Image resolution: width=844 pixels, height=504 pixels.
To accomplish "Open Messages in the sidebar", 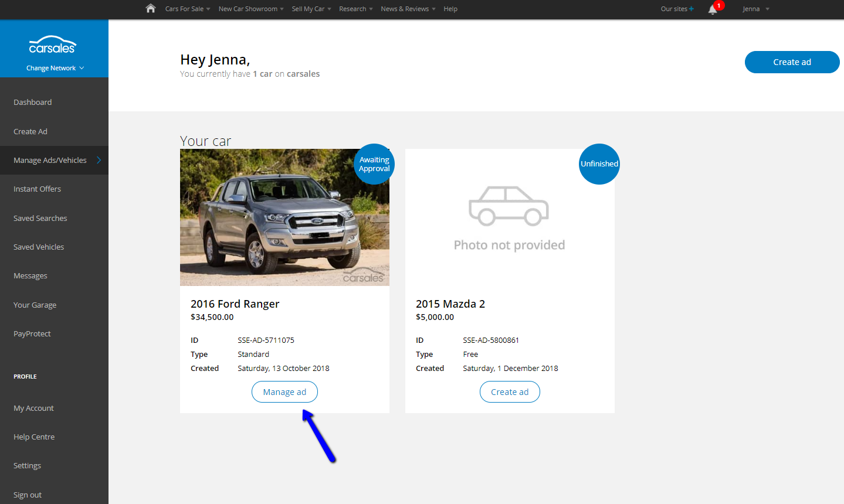I will pos(30,275).
